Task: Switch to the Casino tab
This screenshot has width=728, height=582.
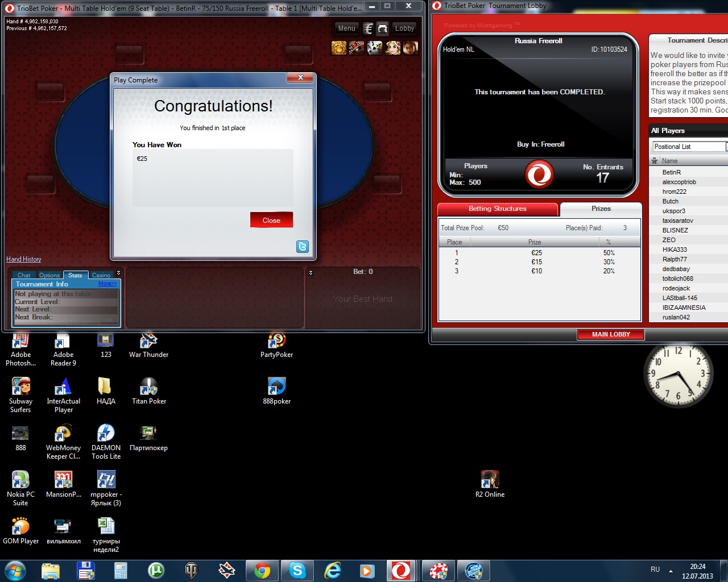Action: 101,275
